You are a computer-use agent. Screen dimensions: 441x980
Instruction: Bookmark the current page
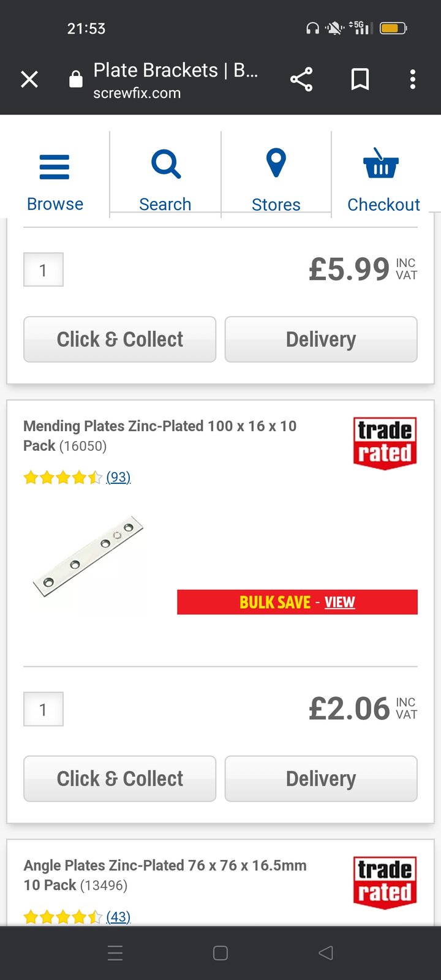(360, 80)
